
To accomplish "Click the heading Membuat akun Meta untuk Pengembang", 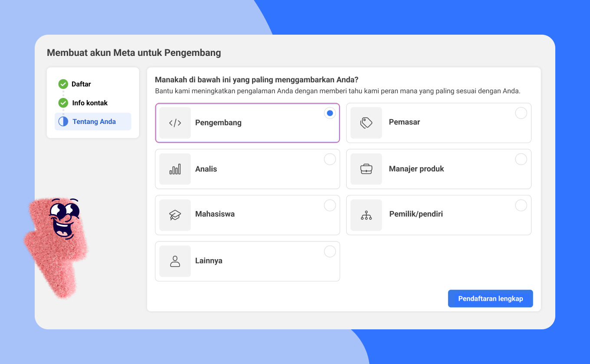I will point(134,53).
